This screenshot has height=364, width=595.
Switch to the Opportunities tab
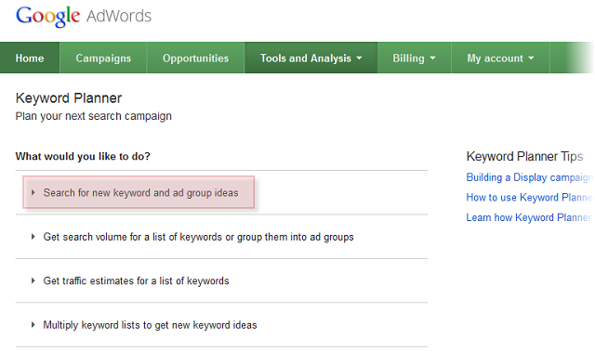196,58
